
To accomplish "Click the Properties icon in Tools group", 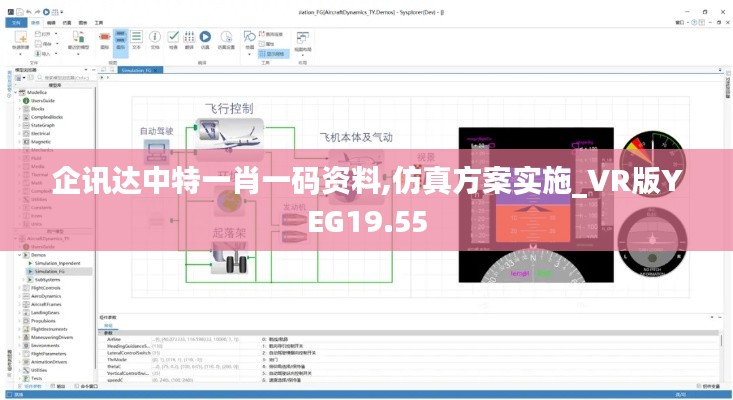I will click(262, 44).
